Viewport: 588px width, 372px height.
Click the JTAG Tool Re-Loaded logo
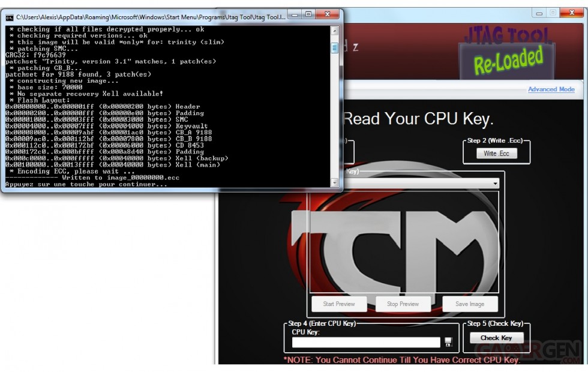[x=507, y=52]
